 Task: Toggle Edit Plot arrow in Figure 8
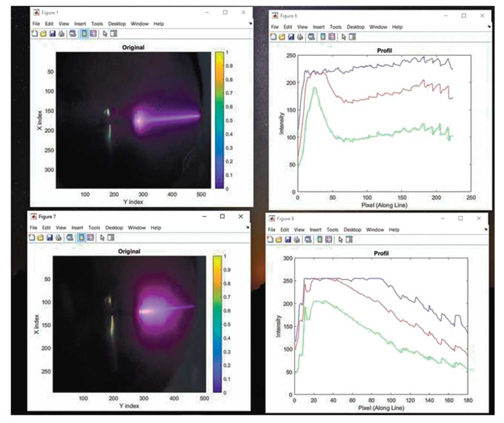pyautogui.click(x=341, y=239)
